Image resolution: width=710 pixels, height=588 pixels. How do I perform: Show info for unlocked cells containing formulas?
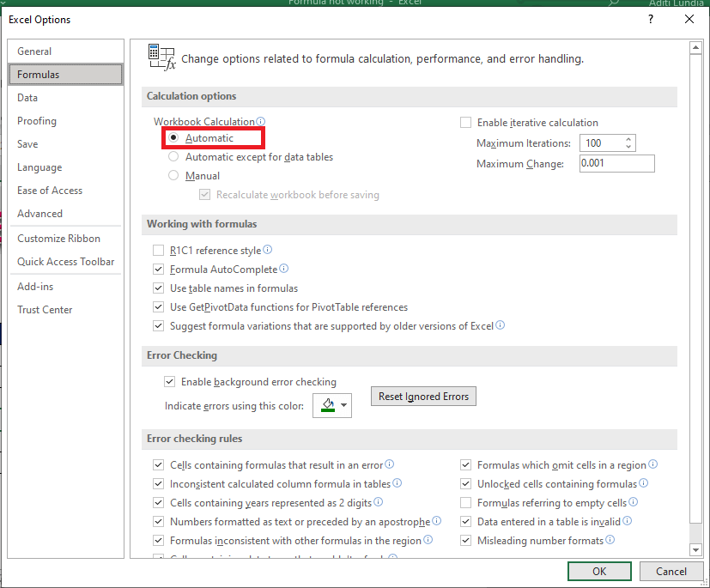pos(643,483)
